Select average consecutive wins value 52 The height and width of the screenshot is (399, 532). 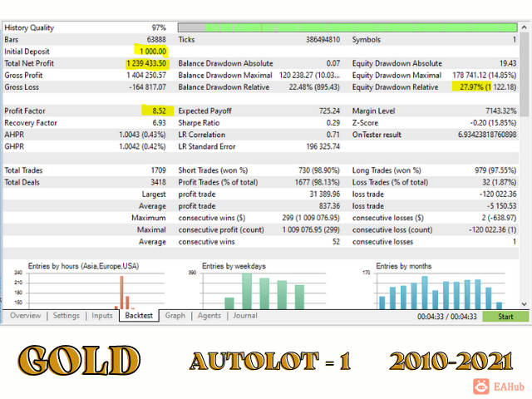pos(336,242)
